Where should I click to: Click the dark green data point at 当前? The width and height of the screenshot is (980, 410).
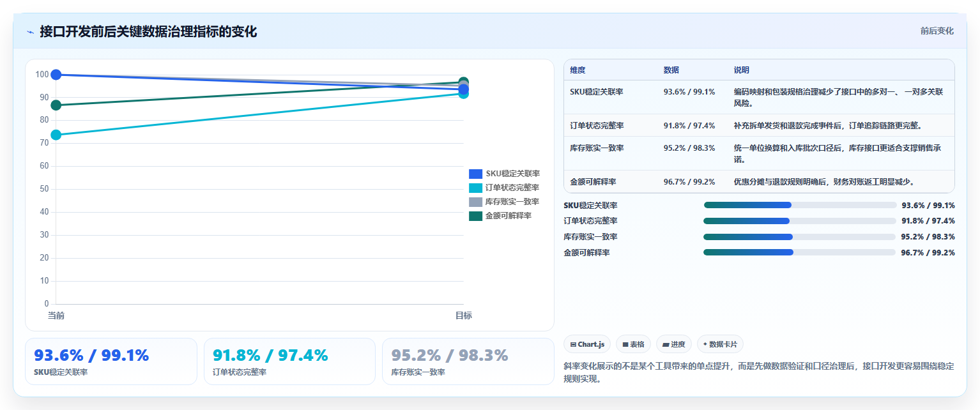pos(56,105)
